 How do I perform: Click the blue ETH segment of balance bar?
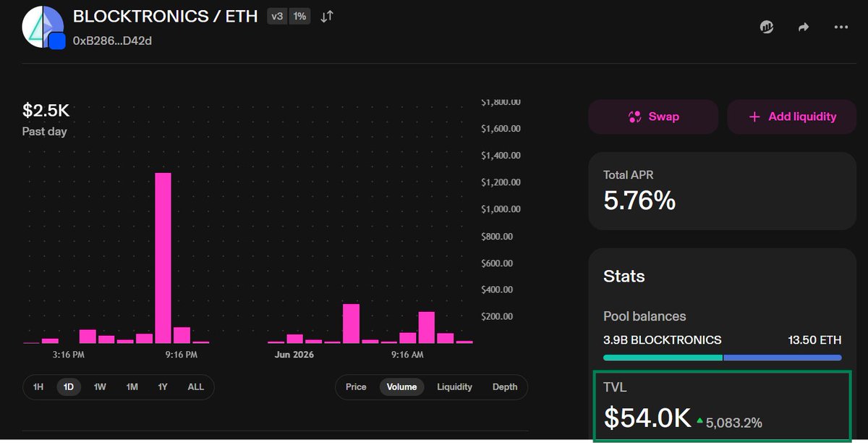(783, 358)
